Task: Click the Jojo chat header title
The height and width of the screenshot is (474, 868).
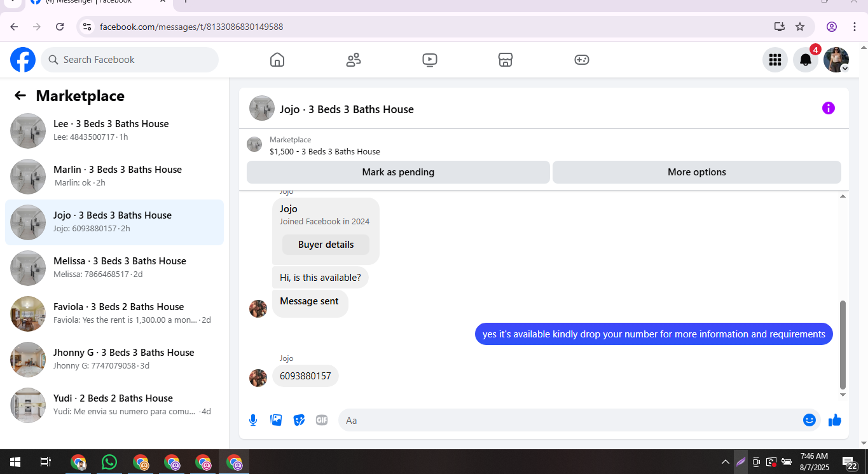Action: (347, 109)
